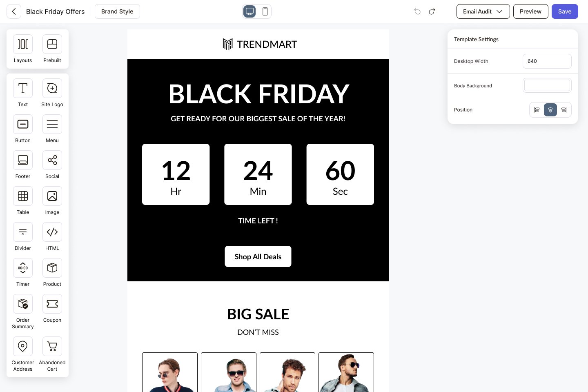This screenshot has height=392, width=588.
Task: Set position to left alignment
Action: [x=537, y=110]
